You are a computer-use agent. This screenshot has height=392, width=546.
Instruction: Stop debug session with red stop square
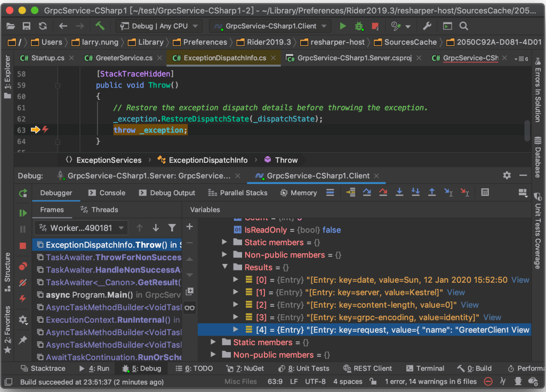[x=23, y=246]
